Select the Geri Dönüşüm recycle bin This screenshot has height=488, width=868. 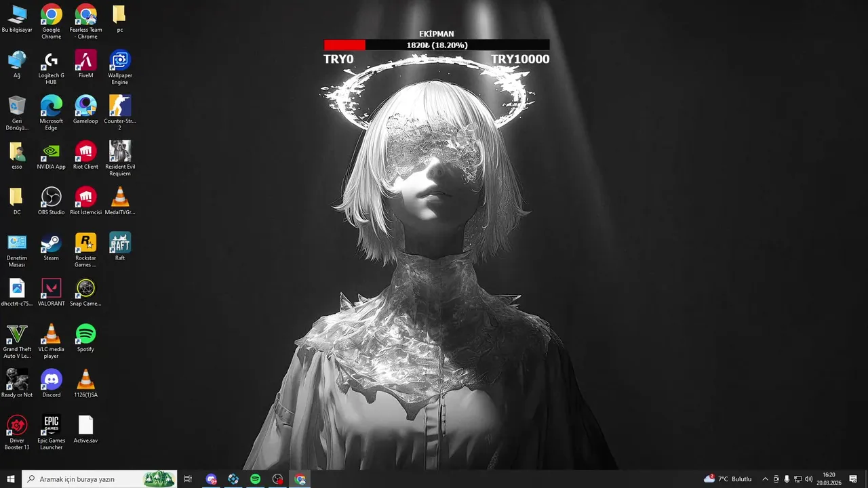click(17, 113)
